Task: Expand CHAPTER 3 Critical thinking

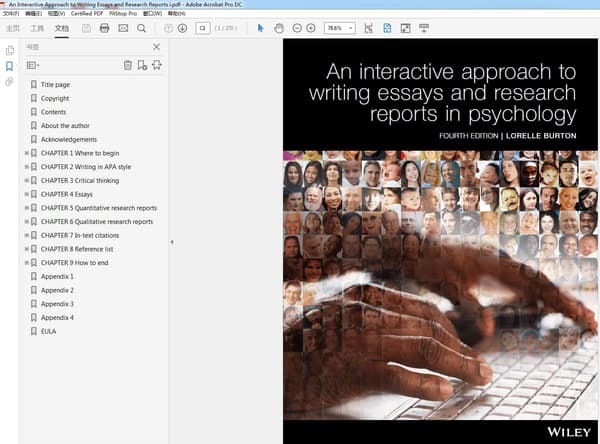Action: [x=26, y=180]
